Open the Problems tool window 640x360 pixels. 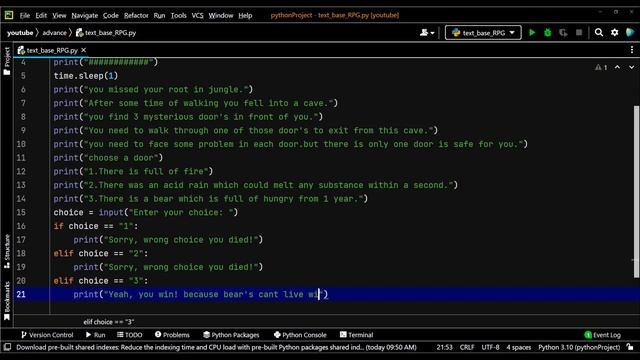coord(172,335)
